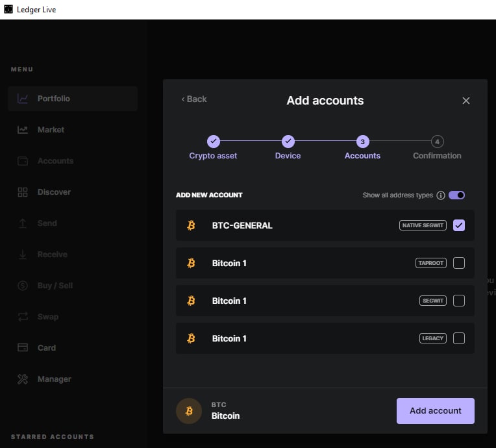496x448 pixels.
Task: Open Discover menu item
Action: [x=73, y=192]
